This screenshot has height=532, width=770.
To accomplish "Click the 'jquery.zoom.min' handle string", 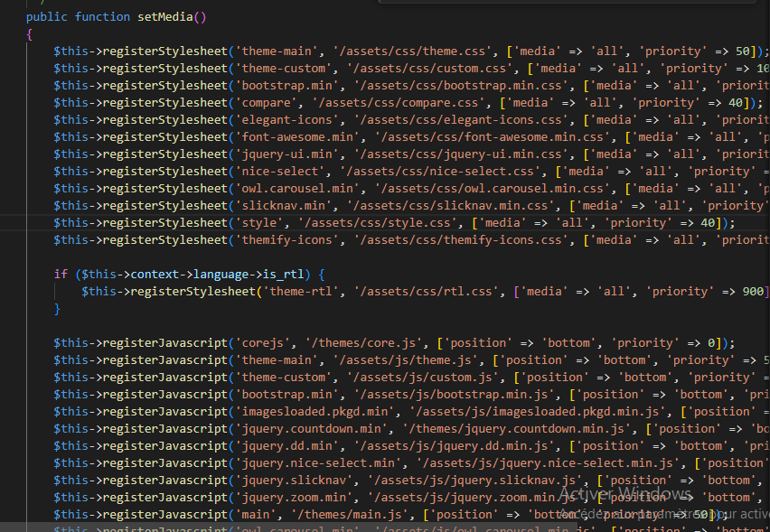I will pos(294,499).
